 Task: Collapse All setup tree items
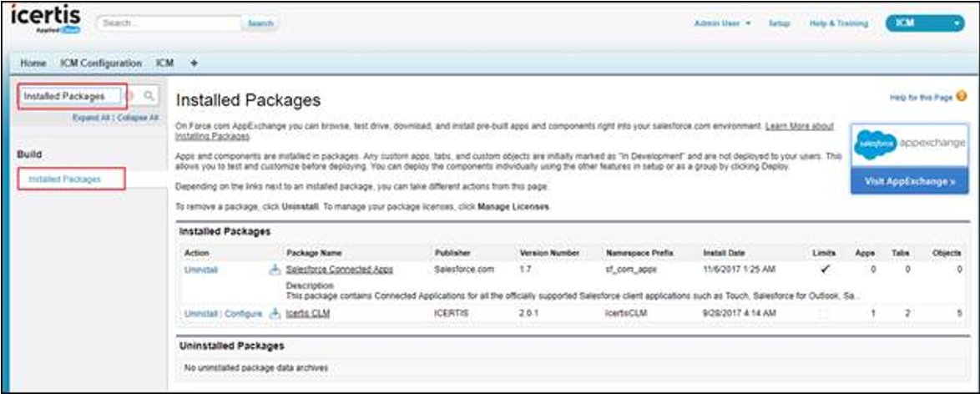point(138,117)
